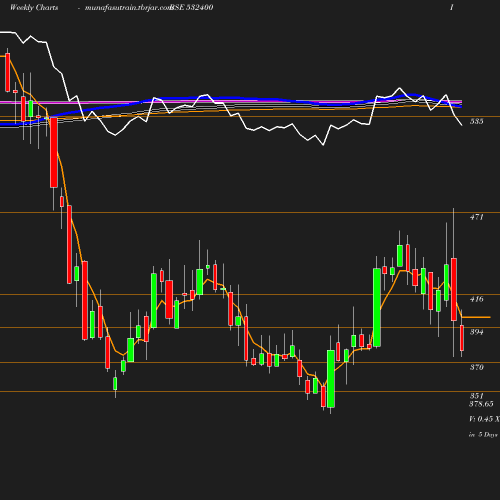500x500 pixels.
Task: Click the 'in 5 Days' label
Action: (483, 435)
